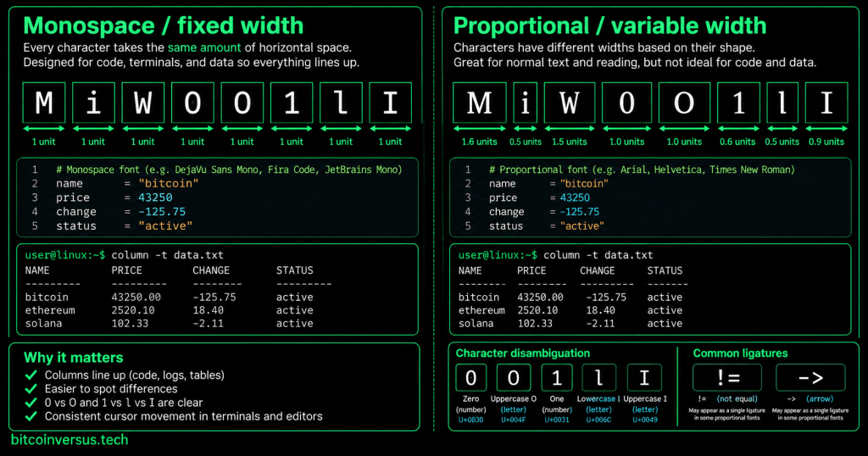Screen dimensions: 868x456
Task: Click the U+006C code point label
Action: pyautogui.click(x=598, y=420)
